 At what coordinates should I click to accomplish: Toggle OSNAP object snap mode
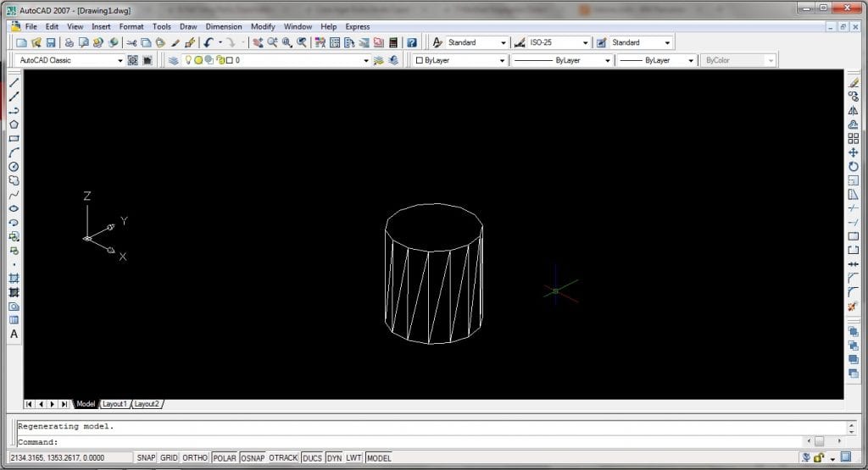[253, 458]
